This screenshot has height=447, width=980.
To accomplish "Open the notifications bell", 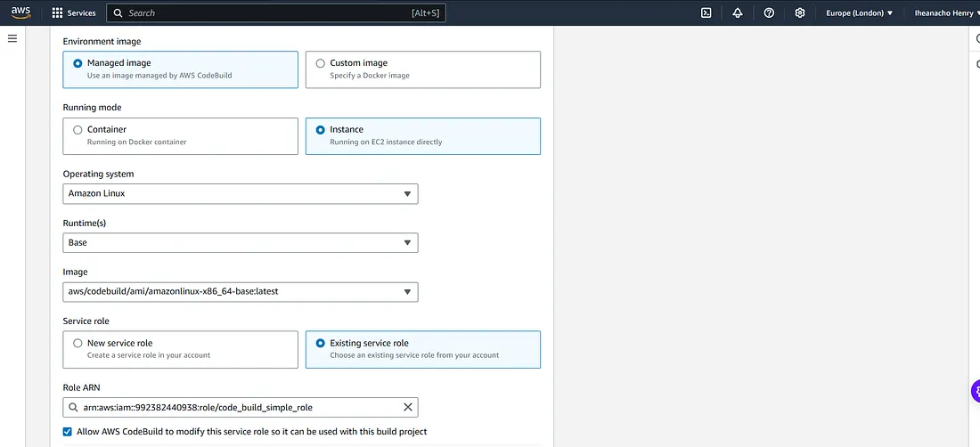I will (738, 12).
